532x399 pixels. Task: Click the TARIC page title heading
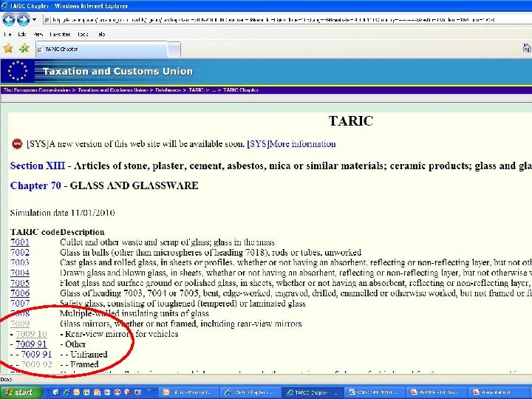coord(351,120)
